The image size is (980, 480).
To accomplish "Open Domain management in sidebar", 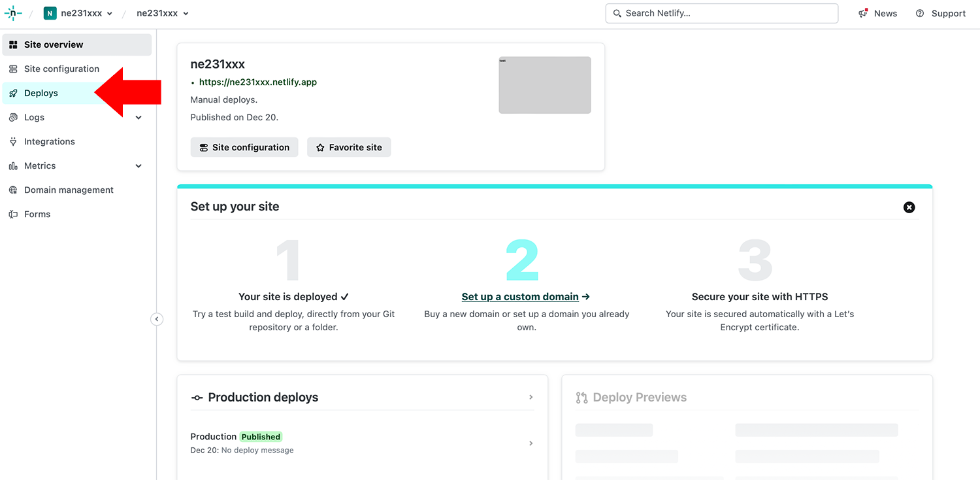I will tap(77, 190).
